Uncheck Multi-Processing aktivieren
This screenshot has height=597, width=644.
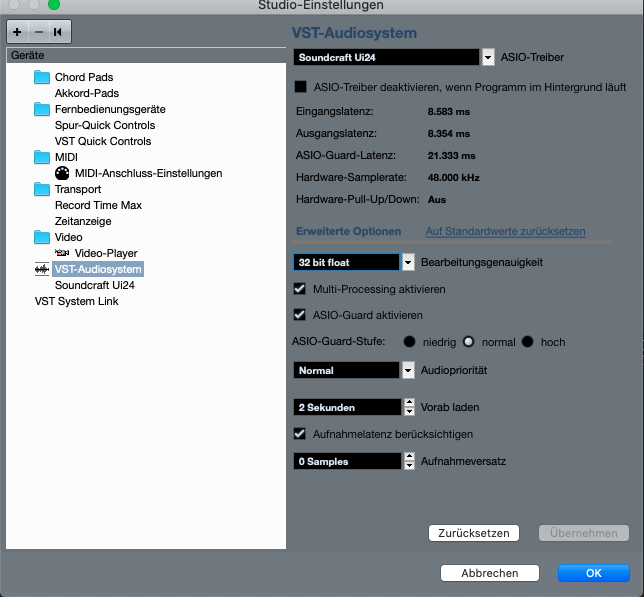click(300, 289)
